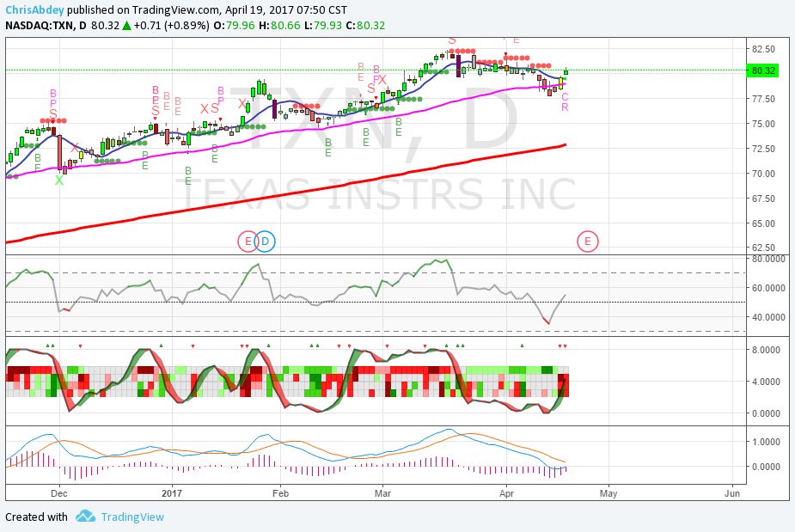Screen dimensions: 795x532
Task: Click the Mar label on time axis
Action: (x=382, y=493)
